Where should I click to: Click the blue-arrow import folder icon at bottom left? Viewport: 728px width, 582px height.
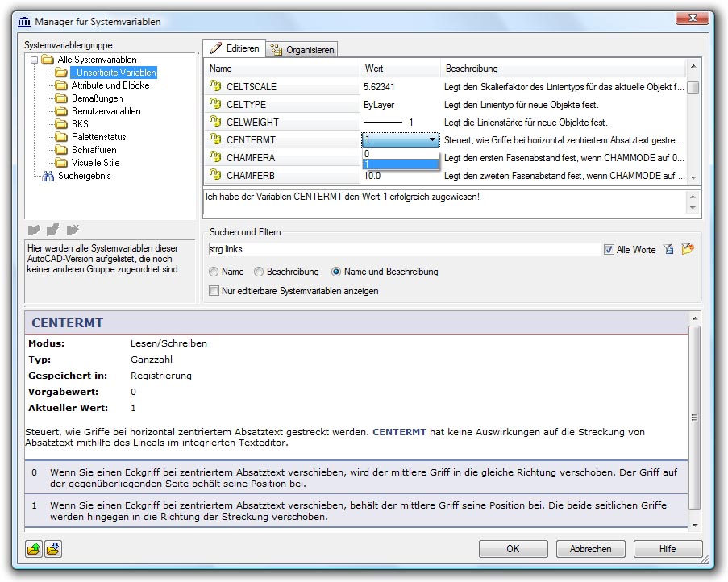53,549
